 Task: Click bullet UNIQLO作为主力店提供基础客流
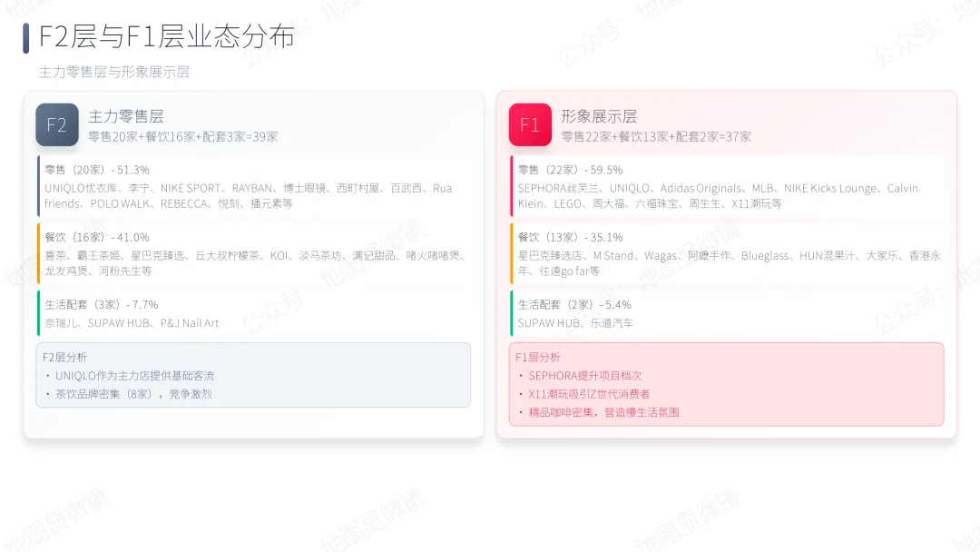[x=134, y=376]
